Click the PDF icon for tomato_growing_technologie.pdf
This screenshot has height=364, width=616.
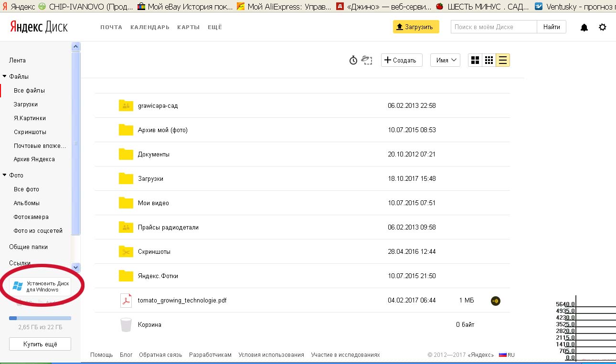tap(126, 300)
